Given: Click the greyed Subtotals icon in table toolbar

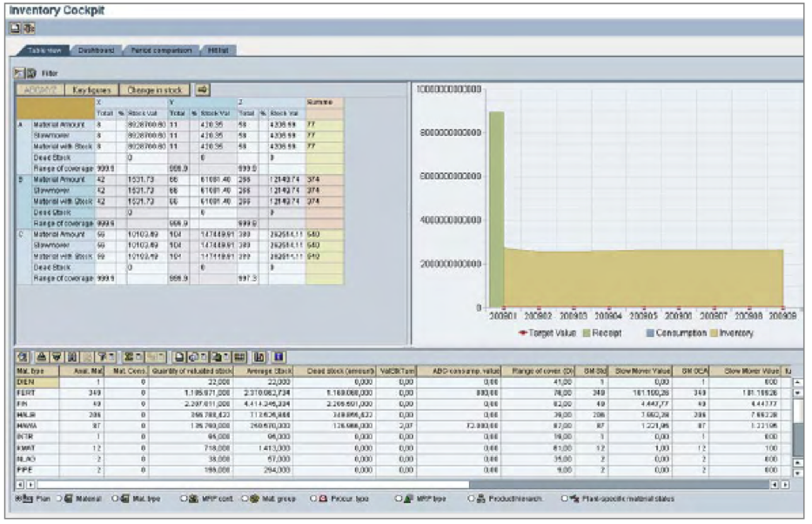Looking at the screenshot, I should [x=151, y=357].
